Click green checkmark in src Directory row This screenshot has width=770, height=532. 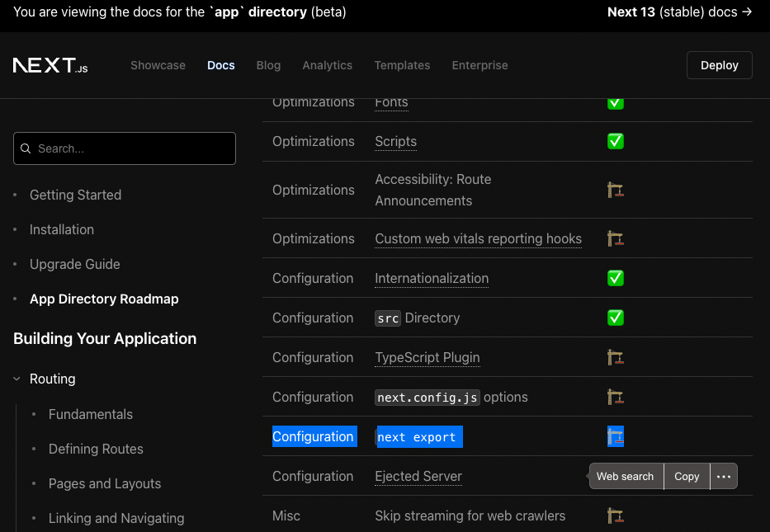pos(616,318)
